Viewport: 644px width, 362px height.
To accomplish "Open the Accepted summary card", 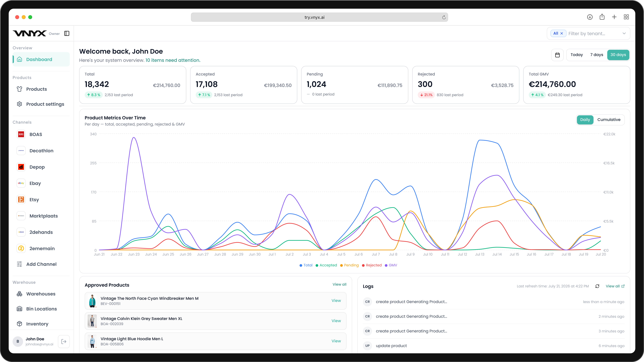I will pos(244,85).
